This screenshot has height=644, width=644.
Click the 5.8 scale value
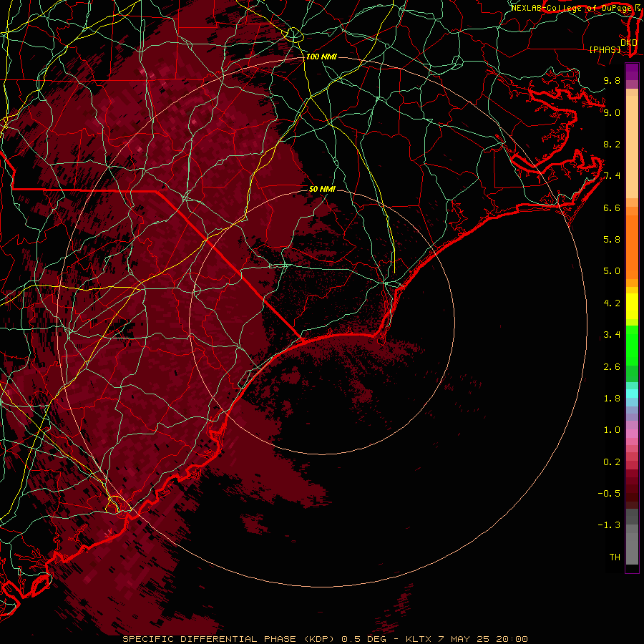(x=612, y=240)
